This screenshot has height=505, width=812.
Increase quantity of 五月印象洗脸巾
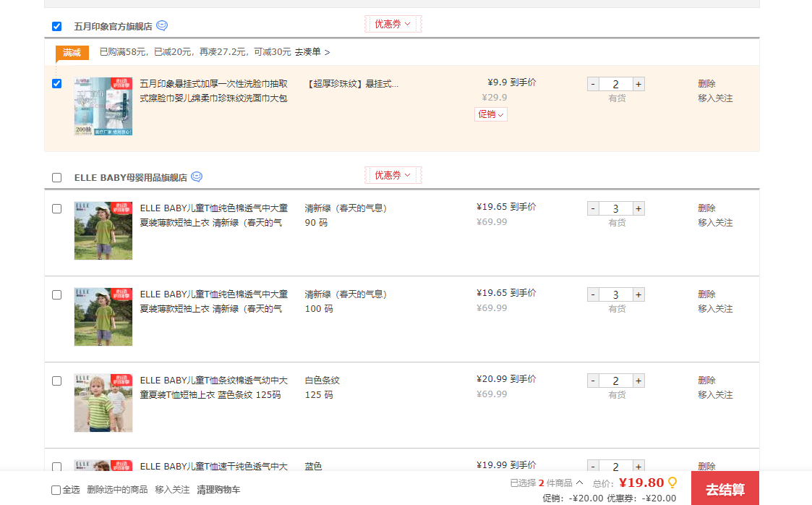(638, 84)
